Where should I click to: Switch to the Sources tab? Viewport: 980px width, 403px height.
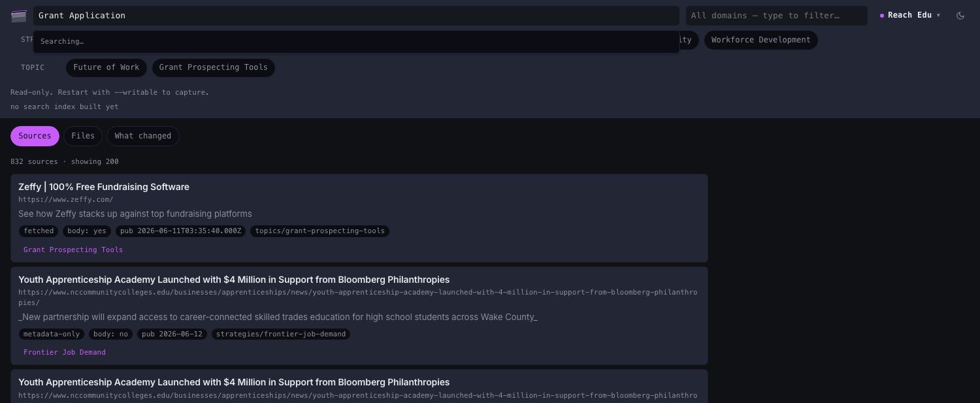coord(35,136)
